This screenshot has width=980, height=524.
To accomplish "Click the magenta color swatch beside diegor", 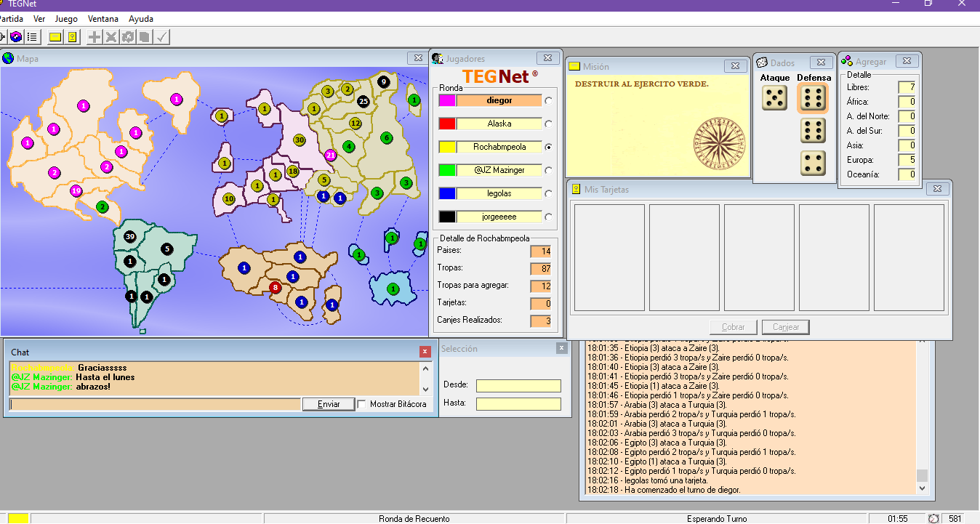I will (x=446, y=101).
